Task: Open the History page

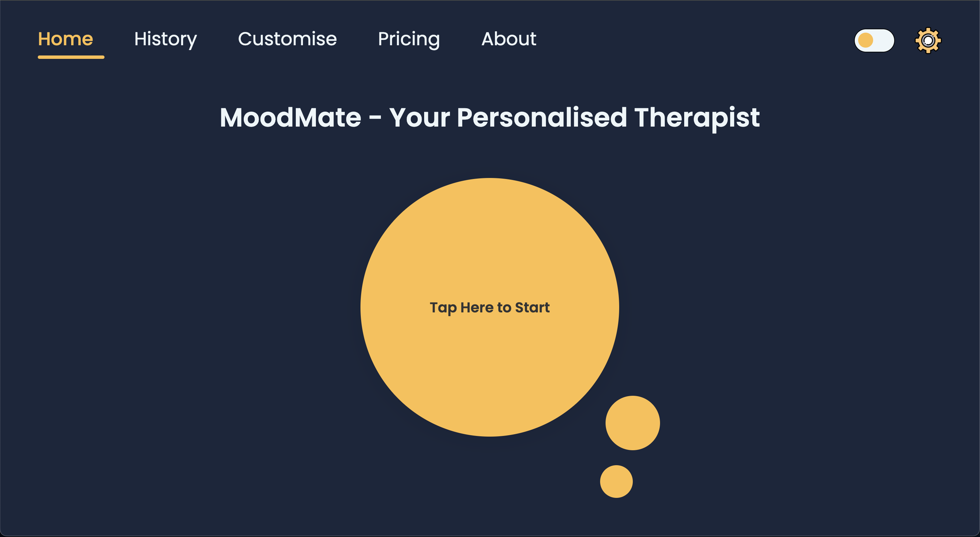Action: coord(165,39)
